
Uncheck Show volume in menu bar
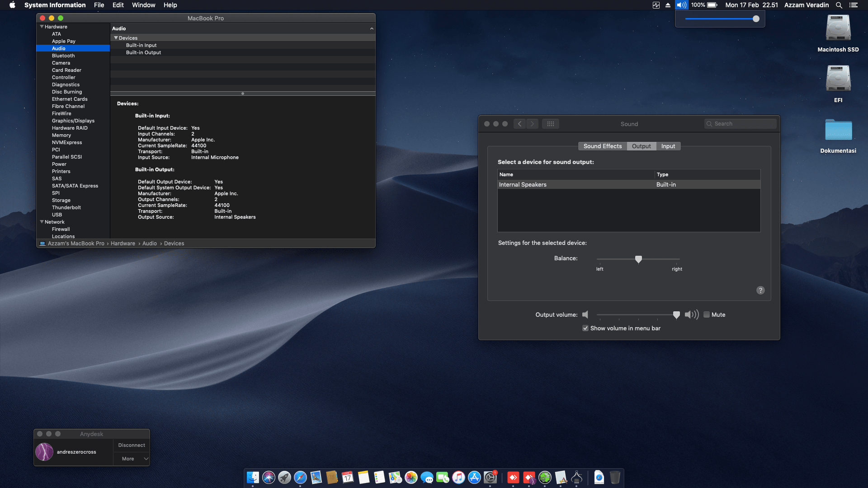[x=585, y=328]
